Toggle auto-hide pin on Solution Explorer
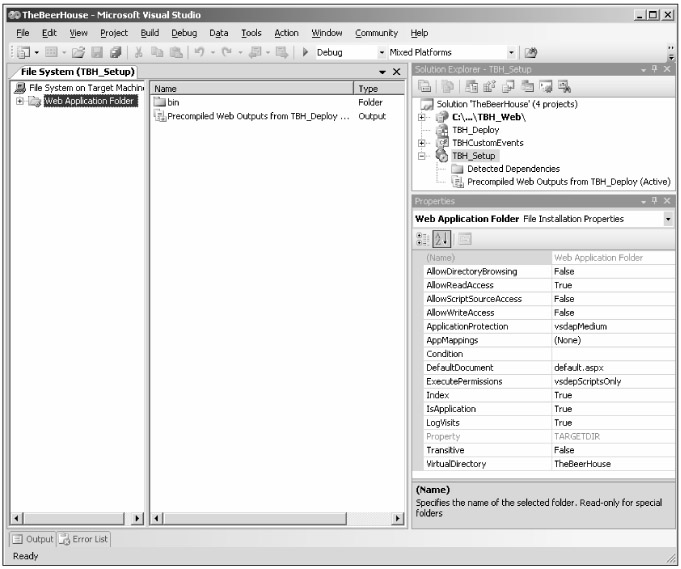The width and height of the screenshot is (681, 569). pyautogui.click(x=657, y=68)
